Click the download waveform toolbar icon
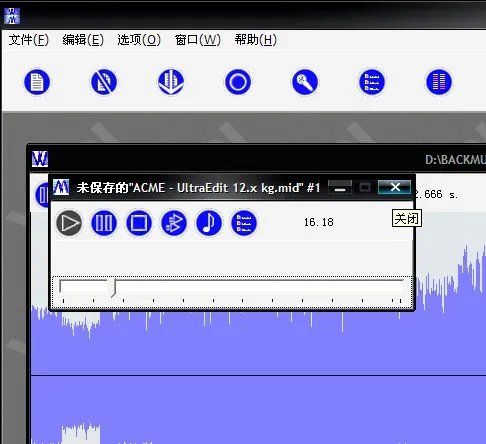 point(171,82)
